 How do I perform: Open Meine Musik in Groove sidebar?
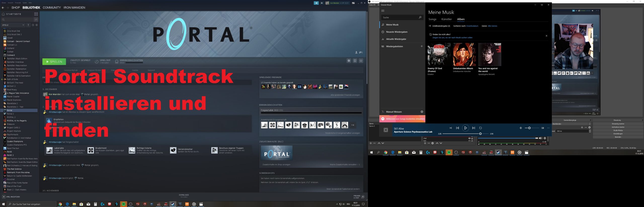402,25
